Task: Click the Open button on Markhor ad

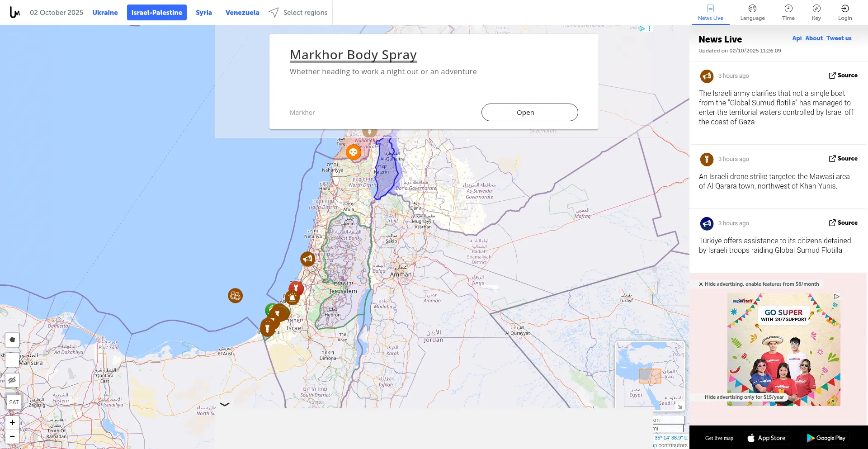Action: click(x=529, y=113)
